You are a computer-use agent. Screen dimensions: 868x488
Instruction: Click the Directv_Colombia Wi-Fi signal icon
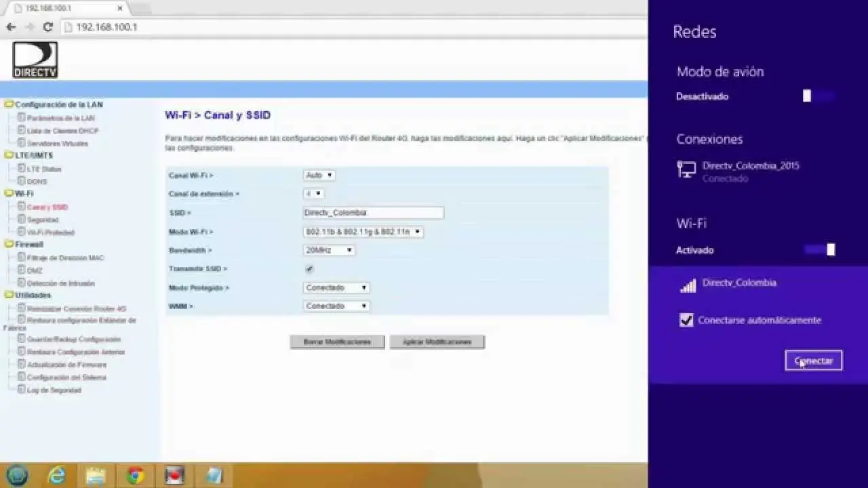(688, 286)
